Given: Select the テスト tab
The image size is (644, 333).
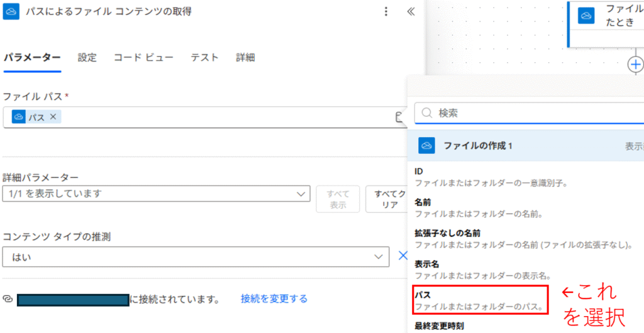Looking at the screenshot, I should (x=204, y=57).
